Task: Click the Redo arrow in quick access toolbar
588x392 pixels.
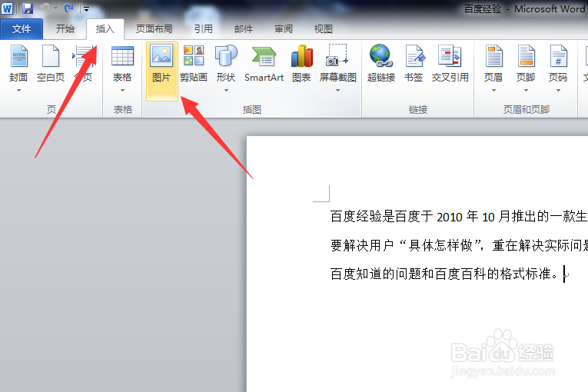Action: pyautogui.click(x=68, y=8)
